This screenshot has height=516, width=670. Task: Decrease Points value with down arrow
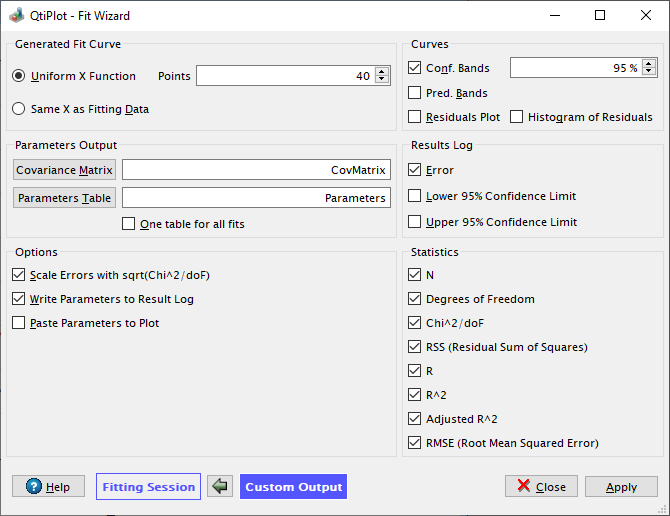click(x=382, y=79)
